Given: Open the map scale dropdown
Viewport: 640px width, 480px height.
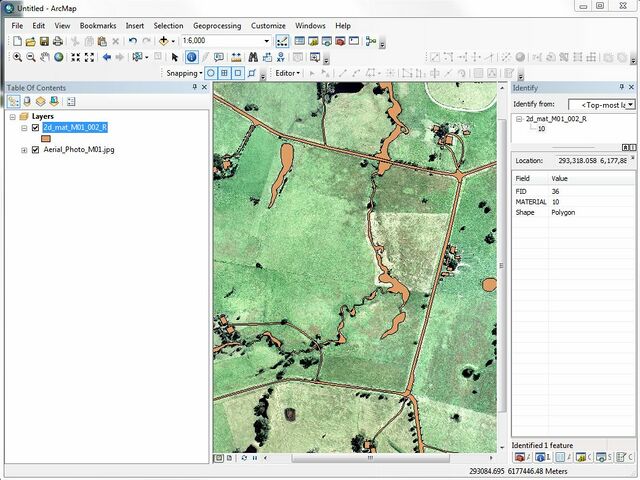Looking at the screenshot, I should point(266,41).
